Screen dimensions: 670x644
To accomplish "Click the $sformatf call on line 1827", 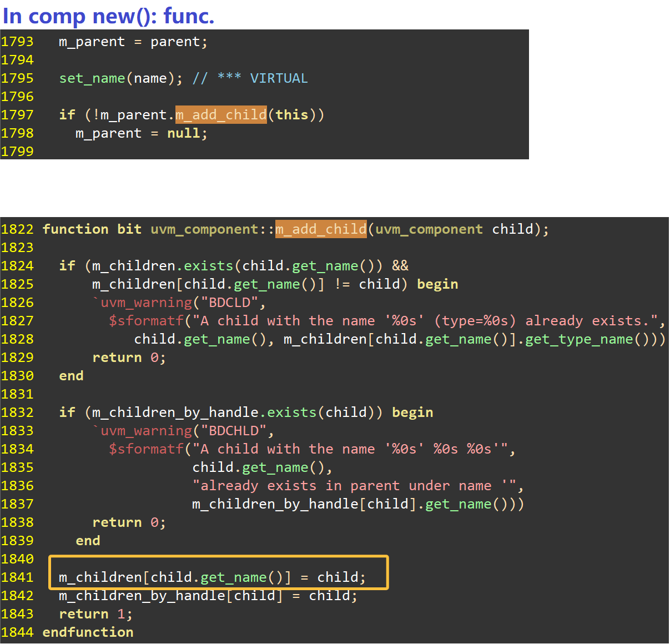I will coord(147,320).
